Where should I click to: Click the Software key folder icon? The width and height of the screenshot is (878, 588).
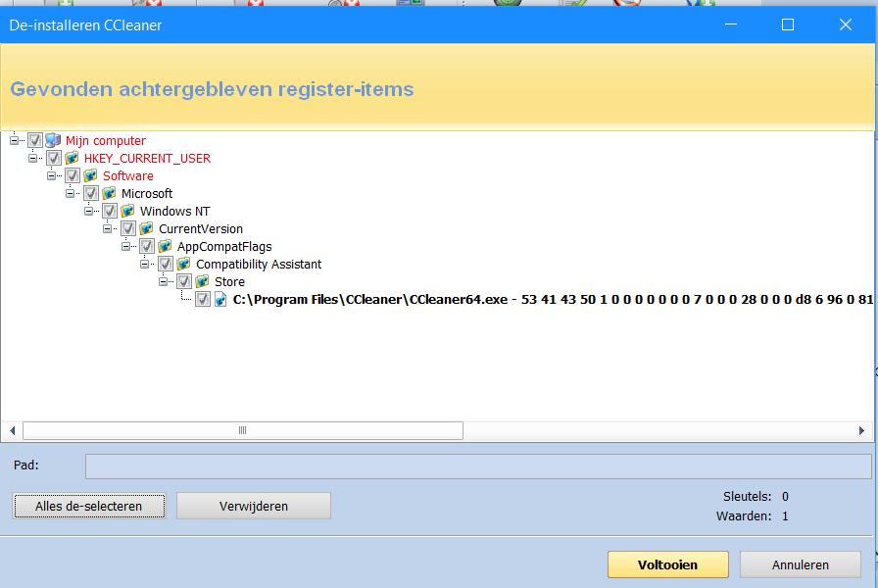point(90,175)
